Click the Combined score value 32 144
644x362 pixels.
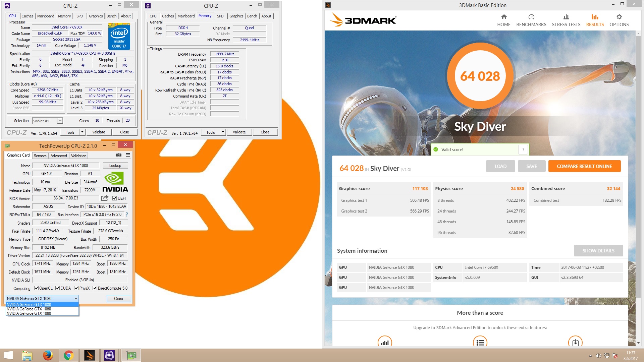coord(613,188)
